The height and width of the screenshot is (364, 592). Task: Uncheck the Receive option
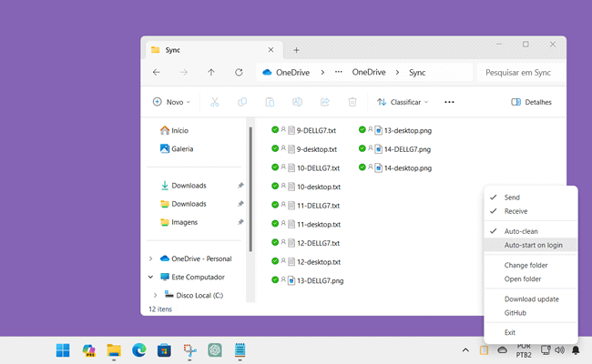[x=515, y=211]
